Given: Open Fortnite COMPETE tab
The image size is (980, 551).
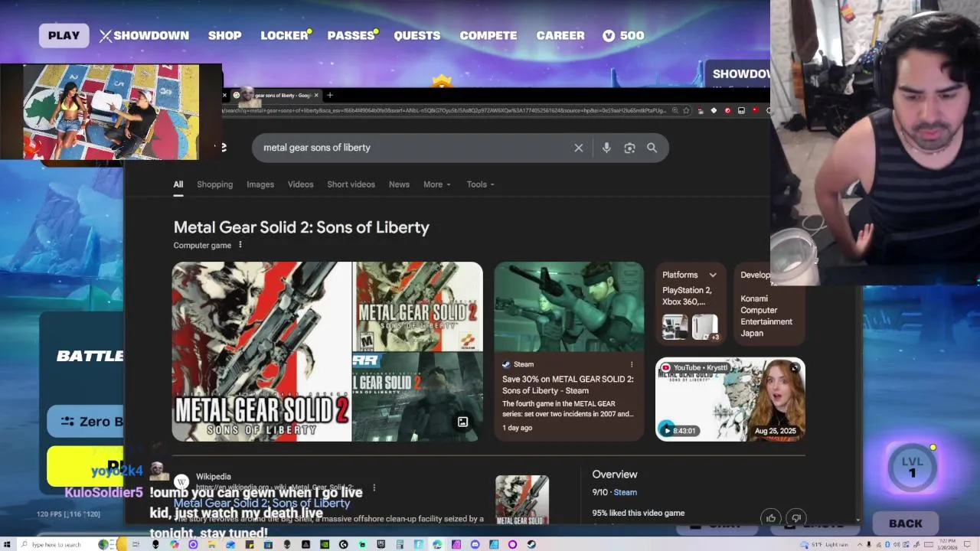Looking at the screenshot, I should pyautogui.click(x=488, y=35).
